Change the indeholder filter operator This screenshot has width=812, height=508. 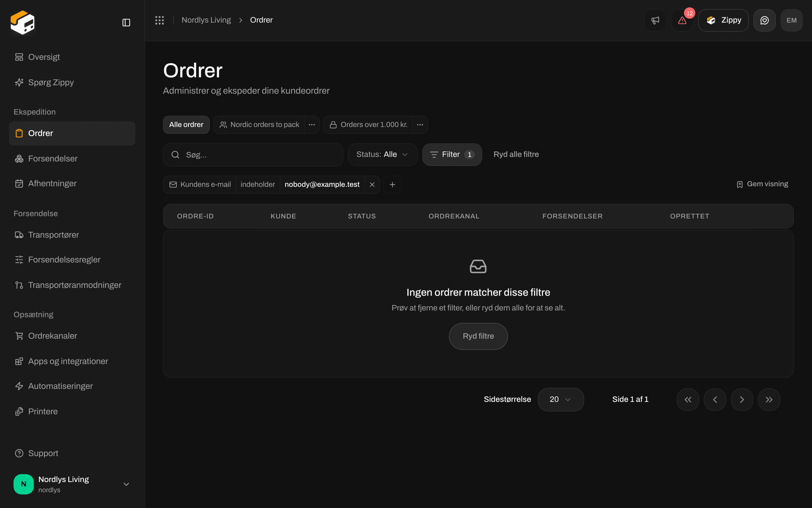pos(258,185)
